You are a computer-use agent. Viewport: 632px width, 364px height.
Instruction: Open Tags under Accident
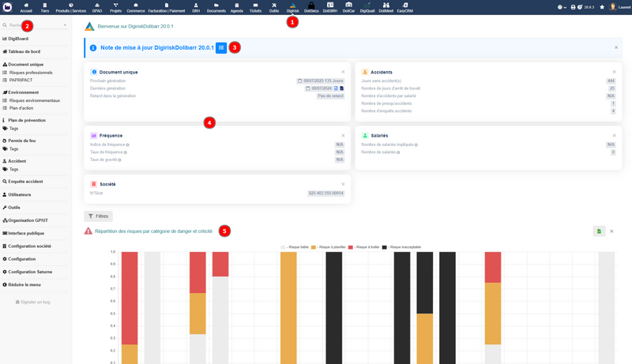10,169
